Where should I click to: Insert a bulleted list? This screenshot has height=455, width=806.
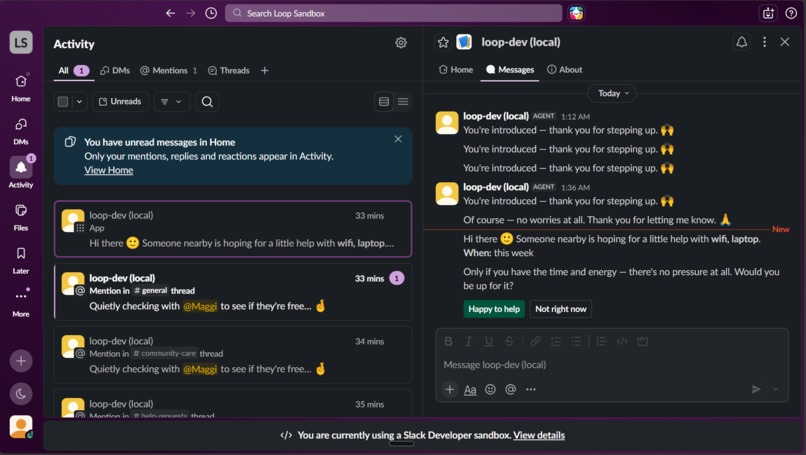point(576,341)
